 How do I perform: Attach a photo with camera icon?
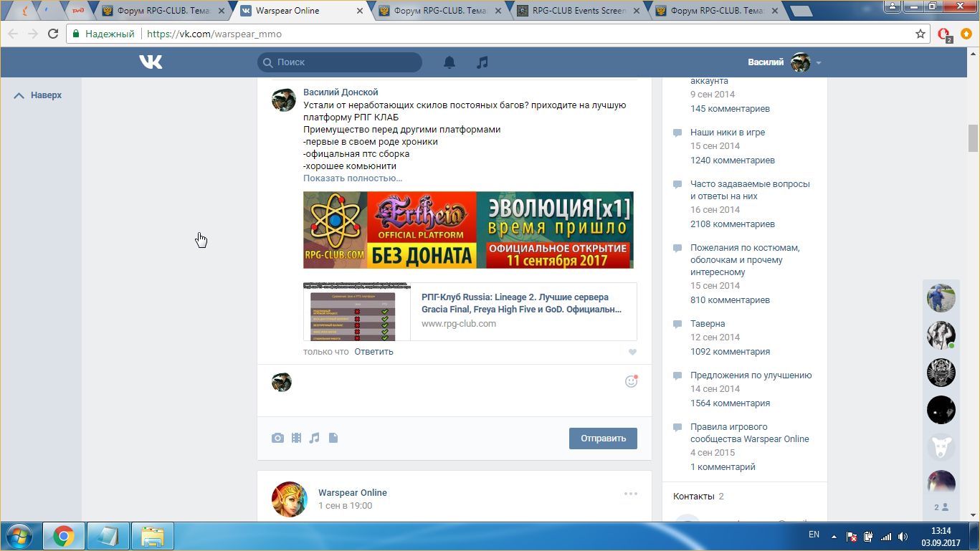point(277,438)
